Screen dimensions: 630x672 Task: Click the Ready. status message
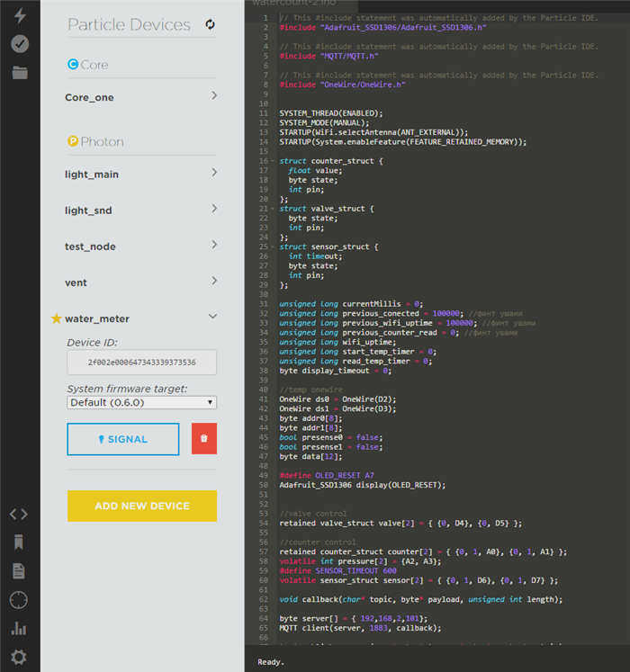pos(271,662)
